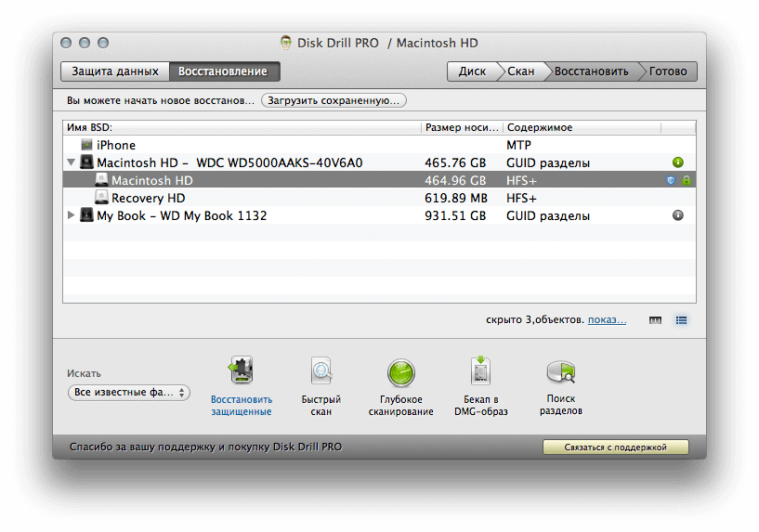Click the показ... link for hidden objects

point(607,320)
